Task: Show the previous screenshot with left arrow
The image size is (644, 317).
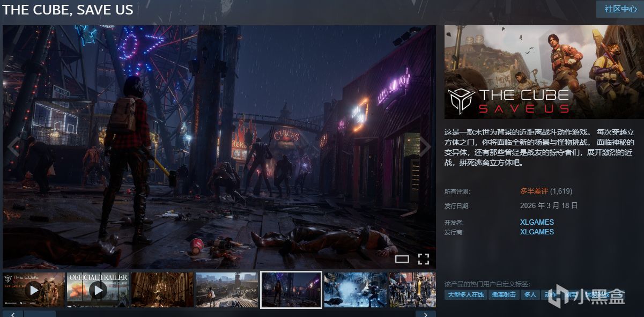Action: pos(13,146)
